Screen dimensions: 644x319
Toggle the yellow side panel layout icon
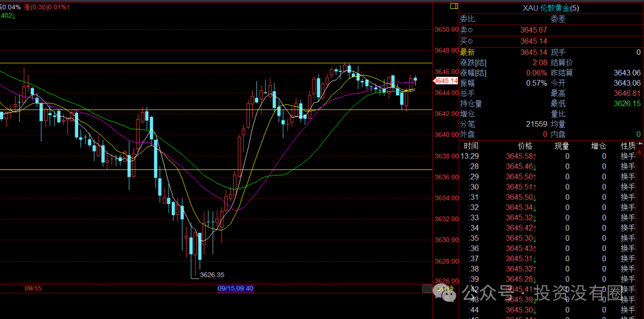(x=454, y=6)
